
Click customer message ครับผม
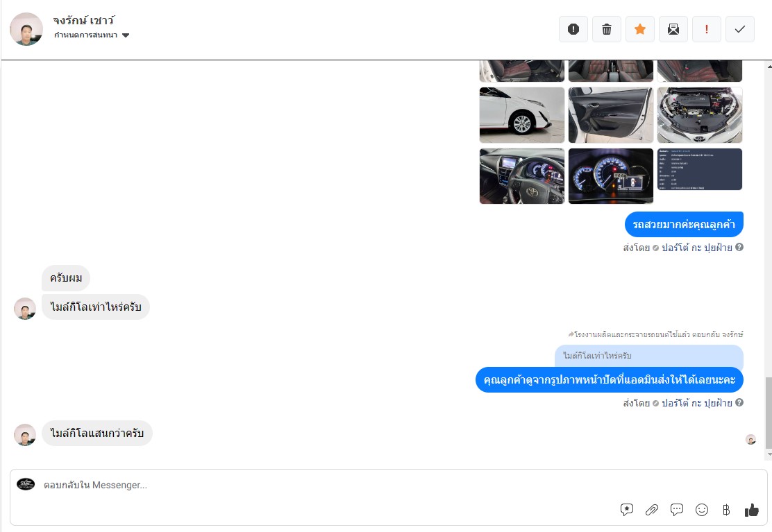(x=66, y=278)
